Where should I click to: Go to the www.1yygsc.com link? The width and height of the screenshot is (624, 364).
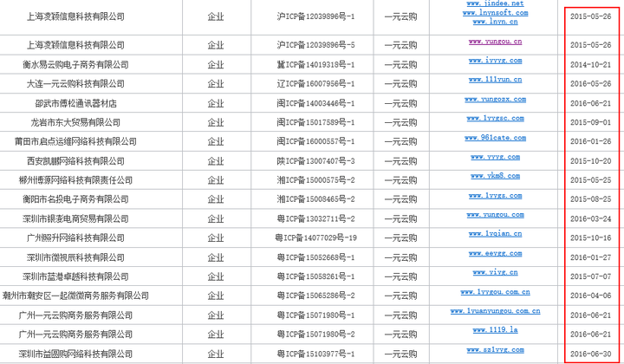495,119
